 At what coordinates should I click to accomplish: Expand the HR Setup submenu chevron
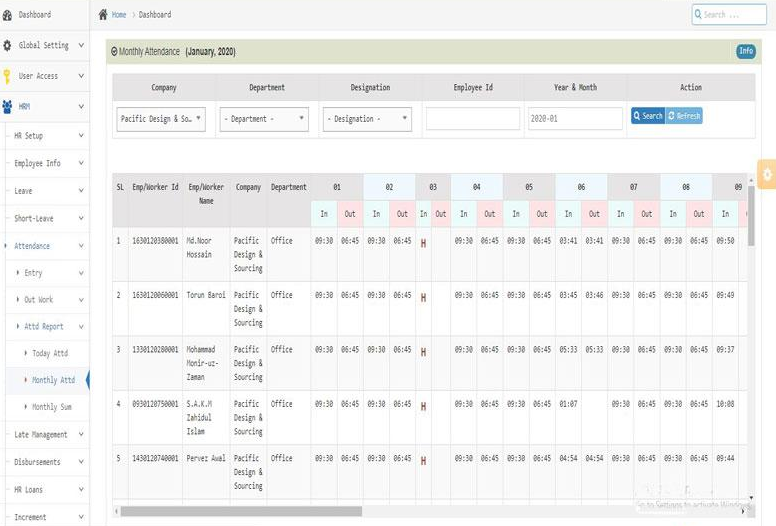pos(81,135)
